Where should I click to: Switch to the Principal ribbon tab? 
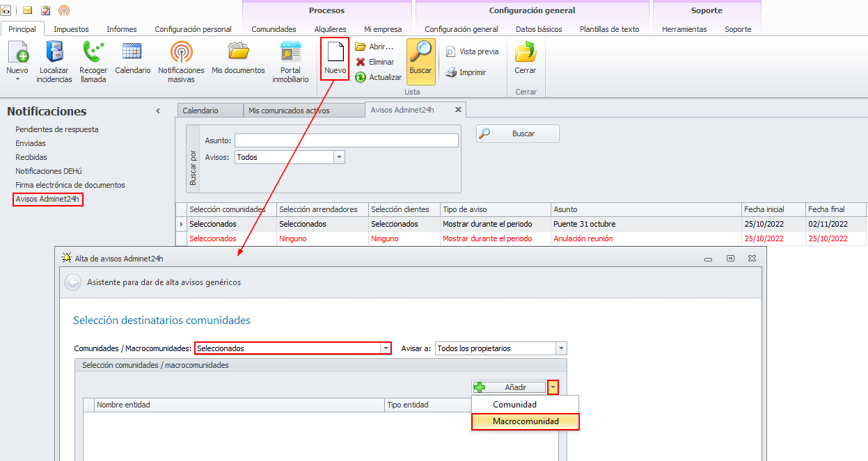tap(22, 29)
